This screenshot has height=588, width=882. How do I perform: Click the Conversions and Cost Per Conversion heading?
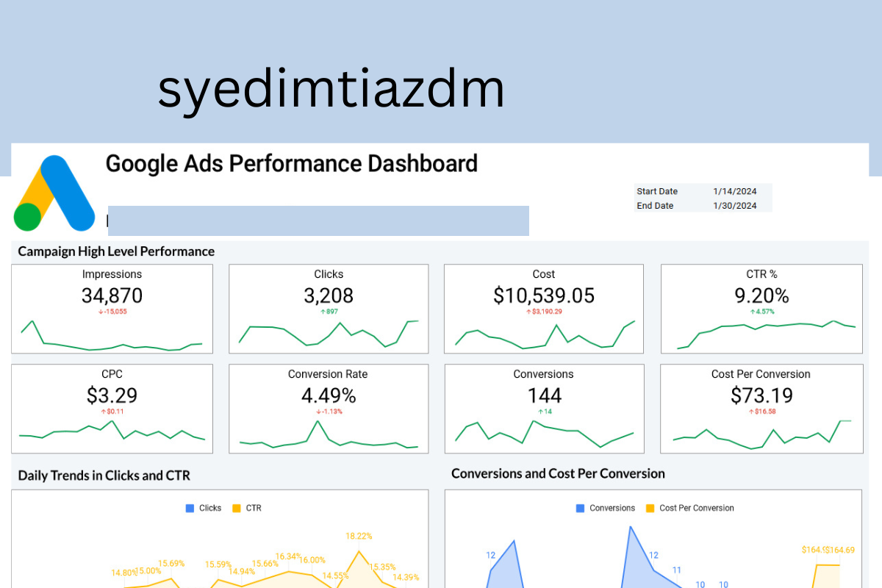point(558,473)
